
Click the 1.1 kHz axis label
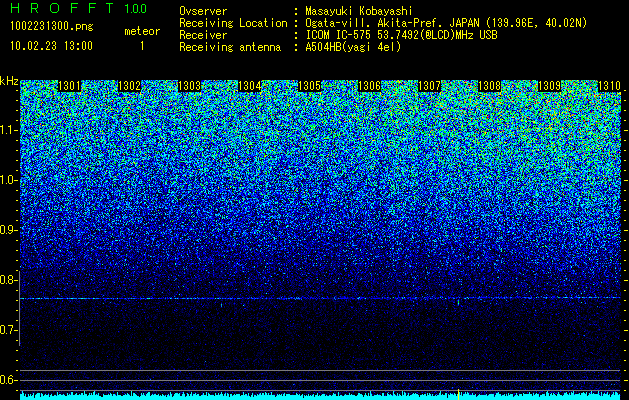7,130
